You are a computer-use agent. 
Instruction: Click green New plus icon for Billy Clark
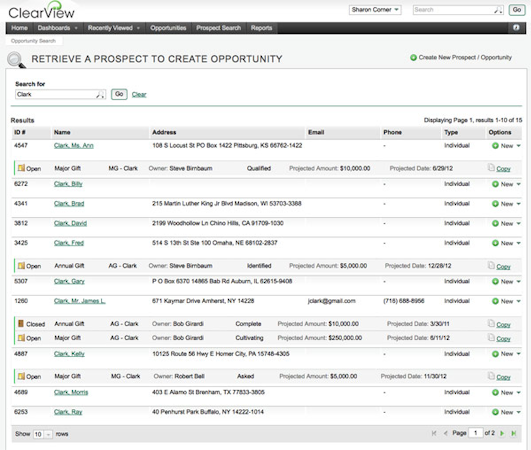(x=495, y=184)
